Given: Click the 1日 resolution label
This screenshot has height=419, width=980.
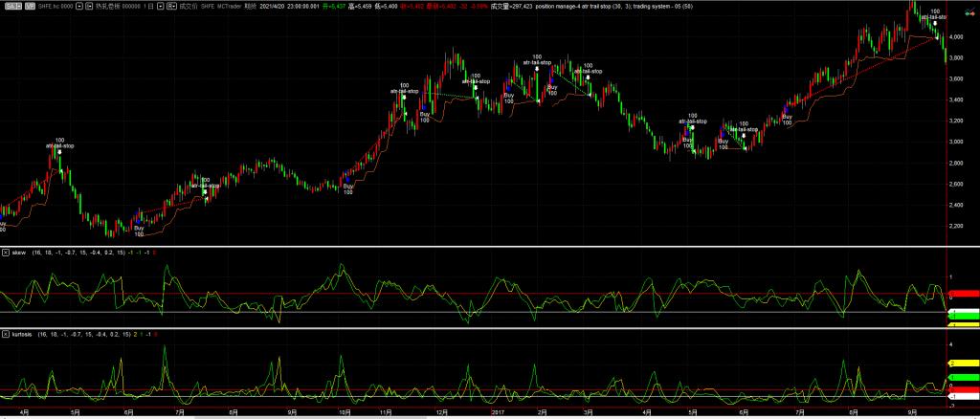Looking at the screenshot, I should click(x=148, y=6).
